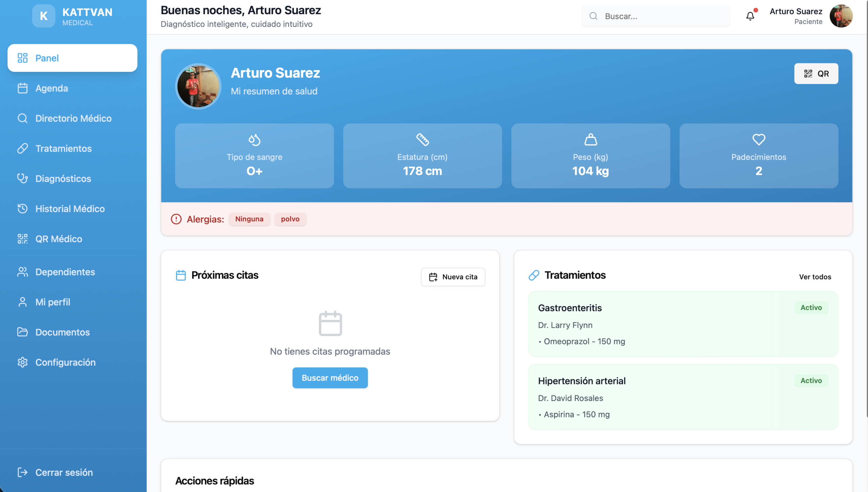Open Agenda in the sidebar
Screen dimensions: 868x492
click(52, 88)
